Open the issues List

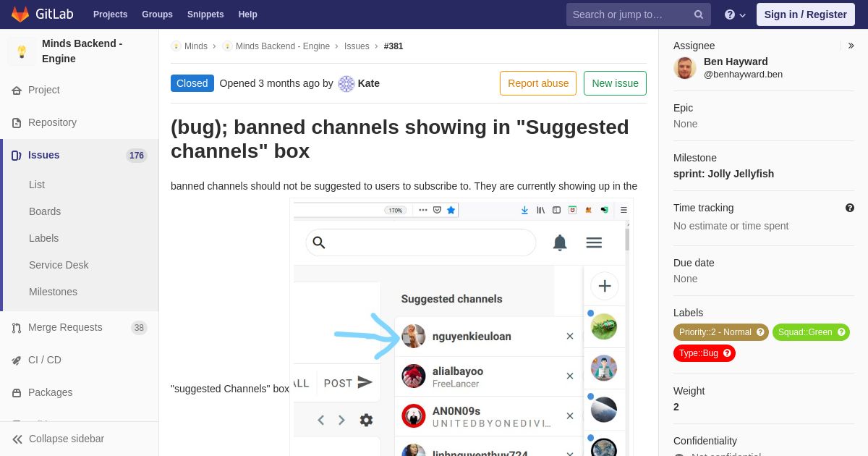coord(37,185)
